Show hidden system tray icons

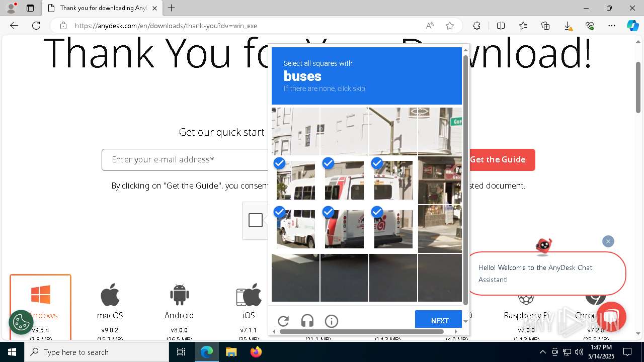[542, 352]
